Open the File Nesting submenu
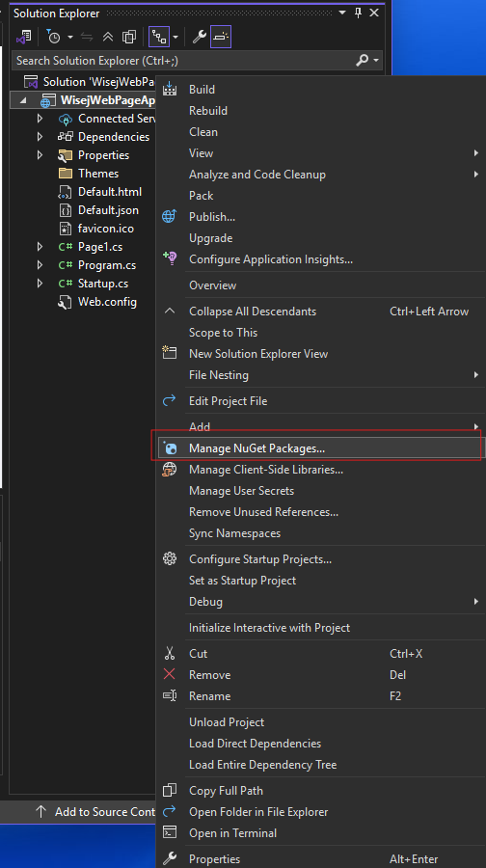The height and width of the screenshot is (868, 486). tap(319, 375)
